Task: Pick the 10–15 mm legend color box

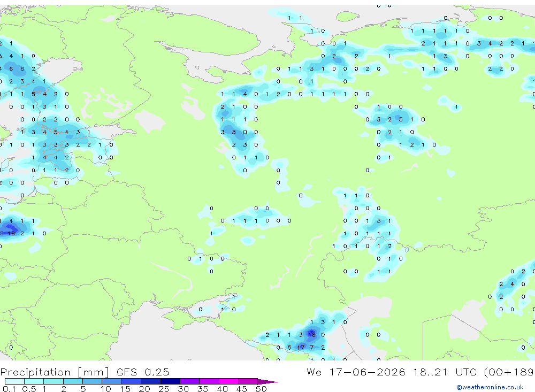Action: [112, 381]
